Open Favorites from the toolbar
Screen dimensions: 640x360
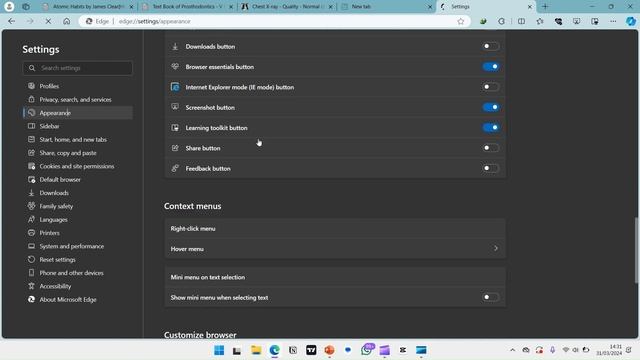pos(540,21)
